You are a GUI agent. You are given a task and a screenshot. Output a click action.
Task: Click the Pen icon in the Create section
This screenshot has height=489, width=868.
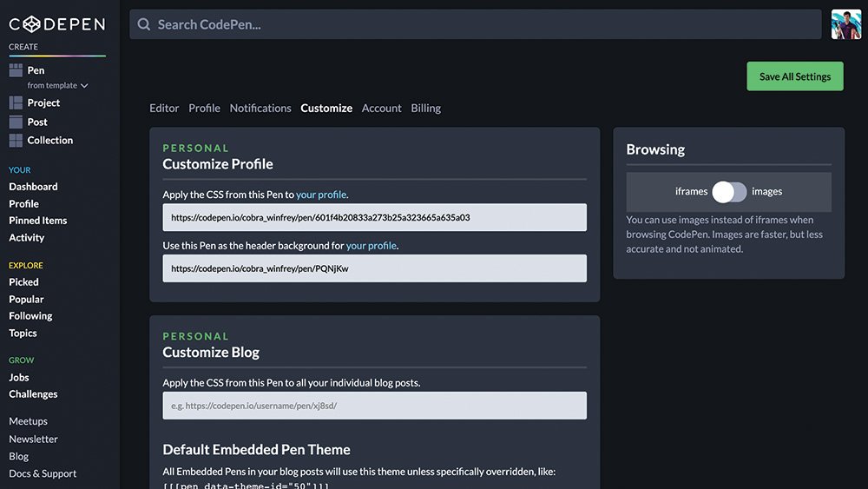pos(16,69)
